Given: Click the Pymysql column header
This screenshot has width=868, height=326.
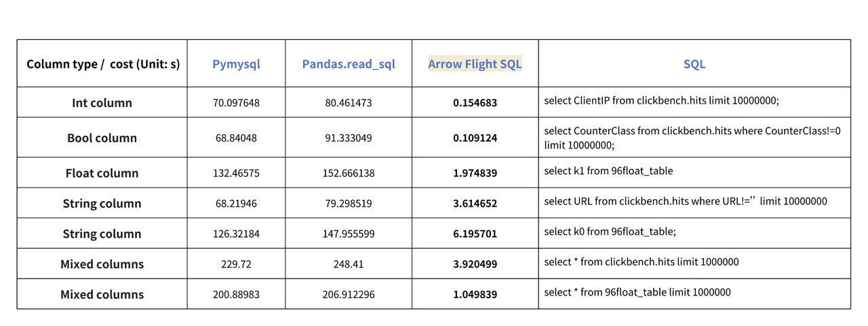Looking at the screenshot, I should (x=236, y=64).
